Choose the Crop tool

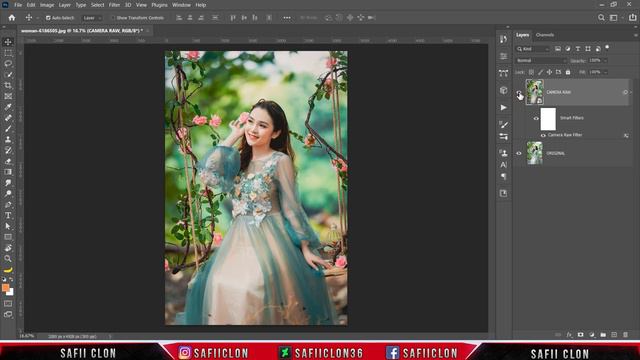pyautogui.click(x=8, y=85)
